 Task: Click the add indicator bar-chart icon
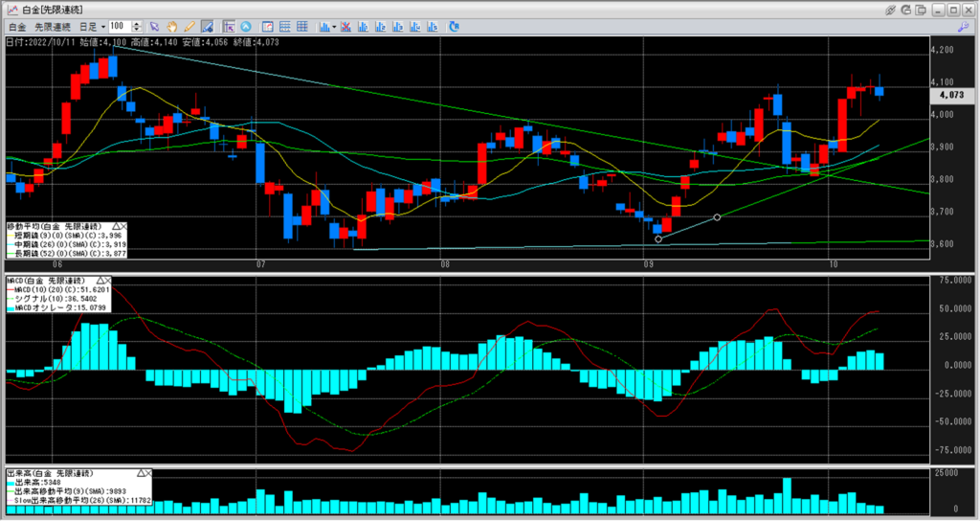coord(324,27)
